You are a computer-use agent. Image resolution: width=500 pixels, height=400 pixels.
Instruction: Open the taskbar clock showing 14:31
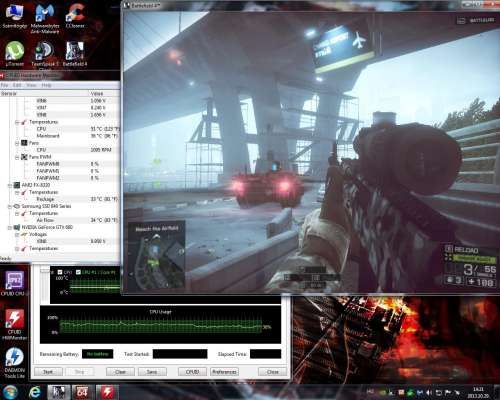tap(478, 392)
